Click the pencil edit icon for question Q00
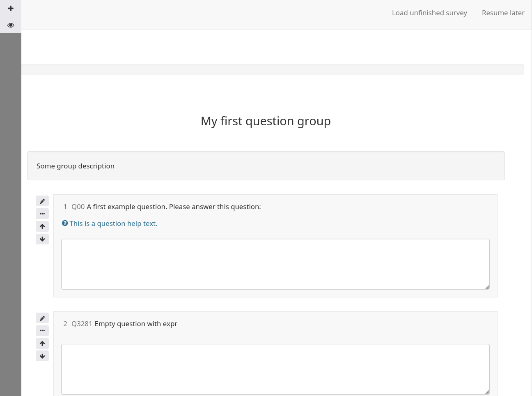 tap(42, 201)
